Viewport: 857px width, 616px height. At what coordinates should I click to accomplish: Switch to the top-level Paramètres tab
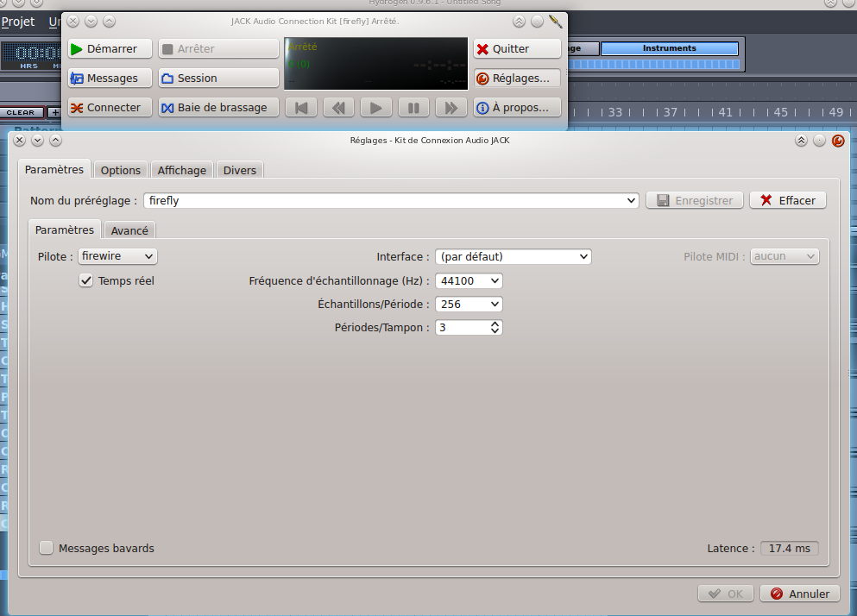[54, 169]
